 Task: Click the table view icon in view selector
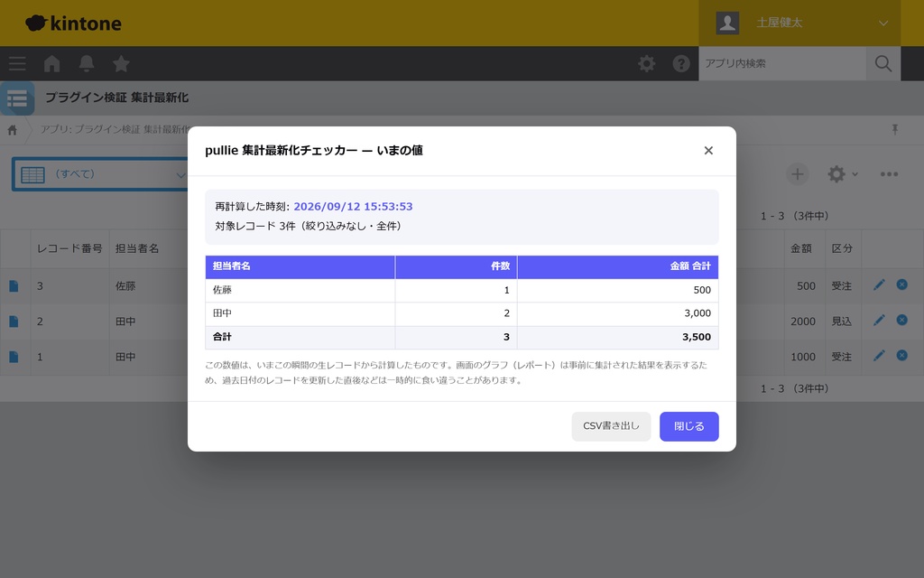(x=33, y=174)
